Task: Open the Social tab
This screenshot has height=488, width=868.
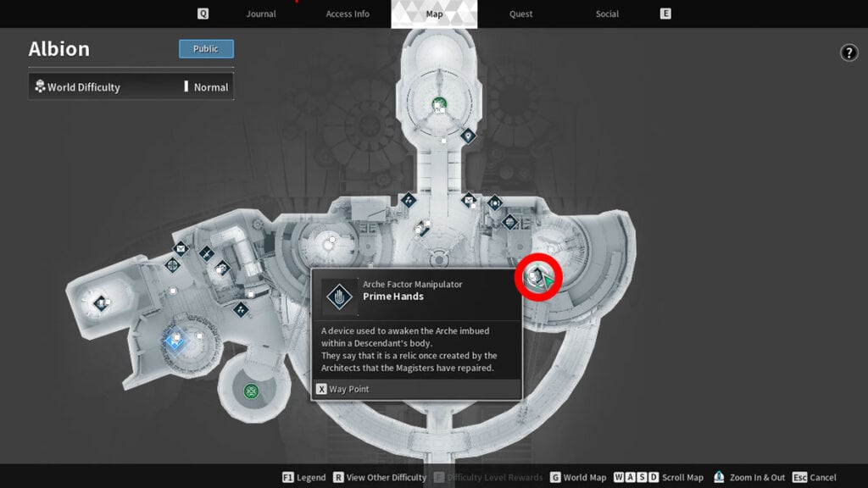Action: (607, 14)
